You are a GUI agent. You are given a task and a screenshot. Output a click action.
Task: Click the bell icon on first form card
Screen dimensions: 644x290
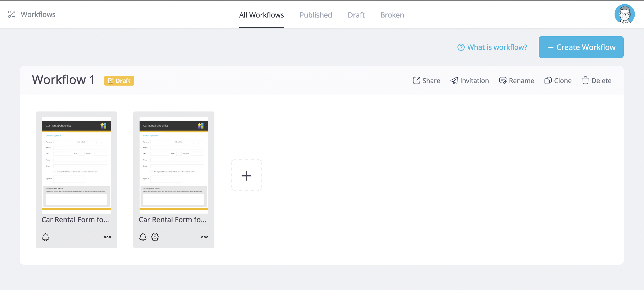coord(45,237)
